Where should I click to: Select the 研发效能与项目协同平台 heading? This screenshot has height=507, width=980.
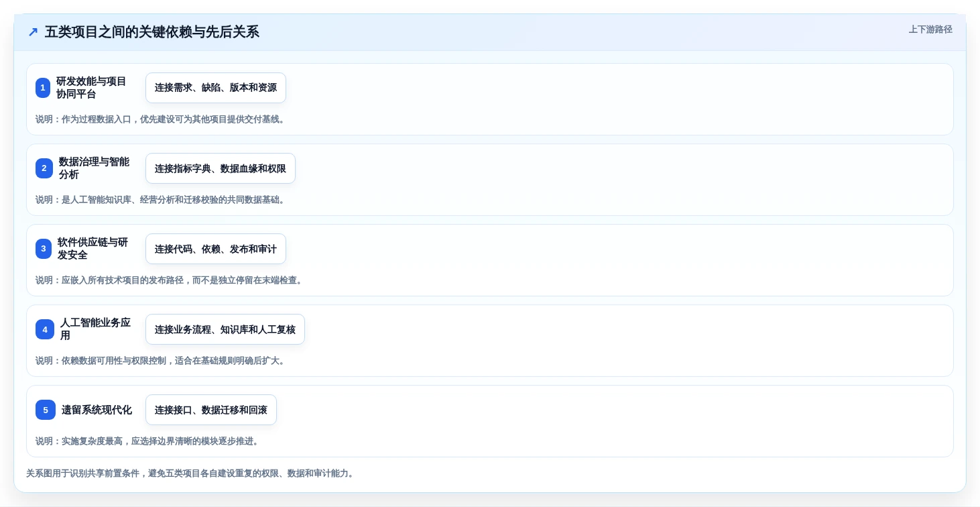pyautogui.click(x=91, y=88)
